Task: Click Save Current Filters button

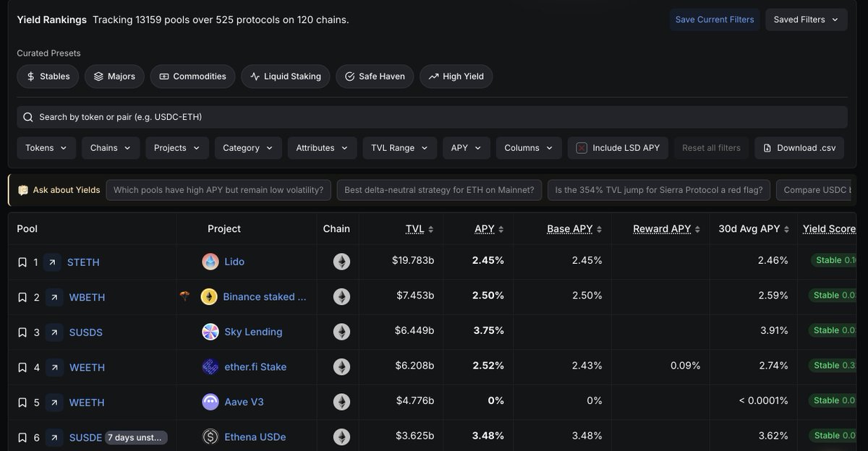Action: pos(714,20)
